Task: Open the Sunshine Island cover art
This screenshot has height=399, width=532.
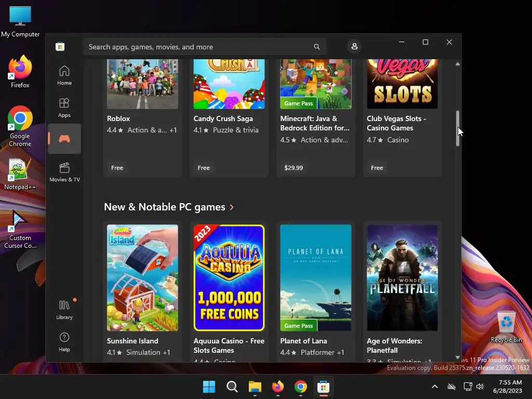Action: pyautogui.click(x=142, y=277)
